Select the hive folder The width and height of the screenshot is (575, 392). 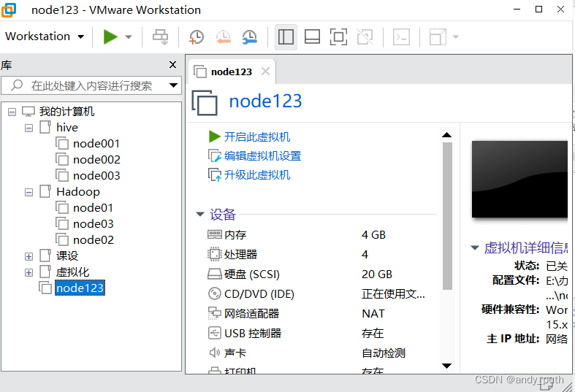(x=67, y=128)
